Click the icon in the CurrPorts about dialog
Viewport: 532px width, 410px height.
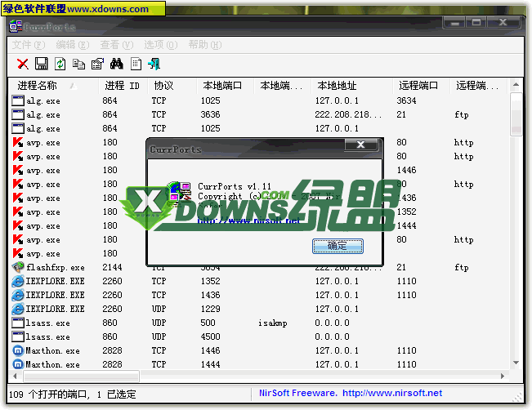[x=179, y=194]
